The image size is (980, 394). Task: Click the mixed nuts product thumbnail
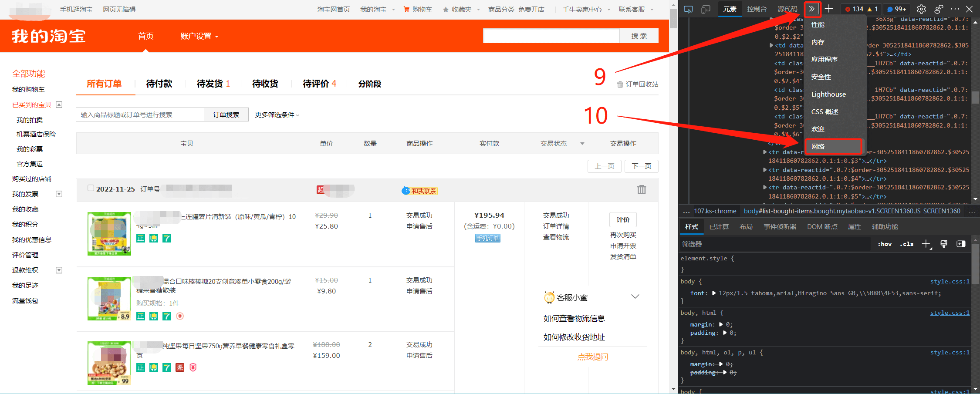coord(109,363)
